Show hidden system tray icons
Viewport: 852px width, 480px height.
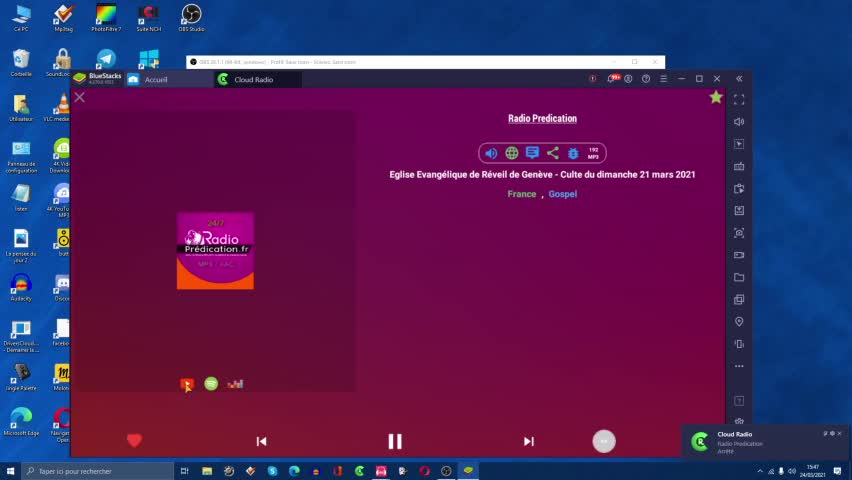click(x=760, y=471)
